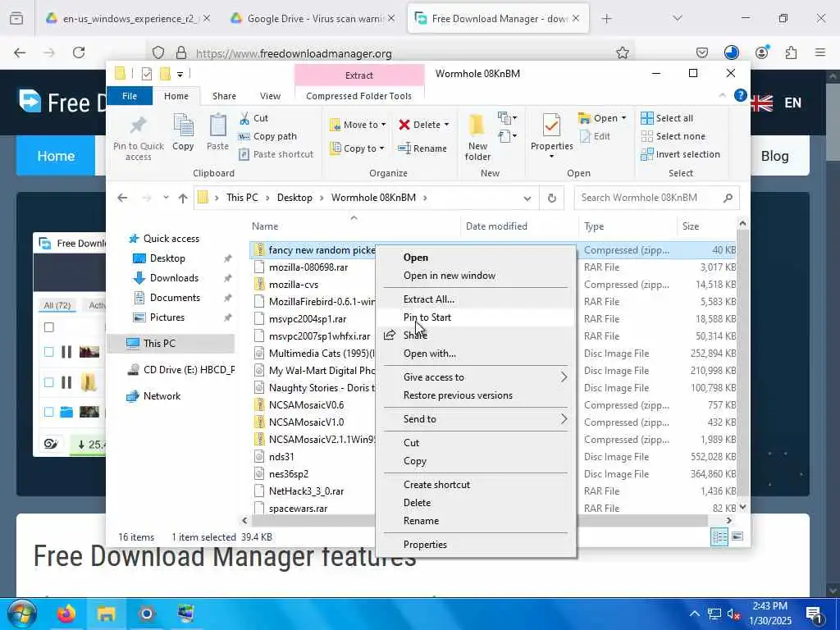
Task: Go up one folder level
Action: coord(183,198)
